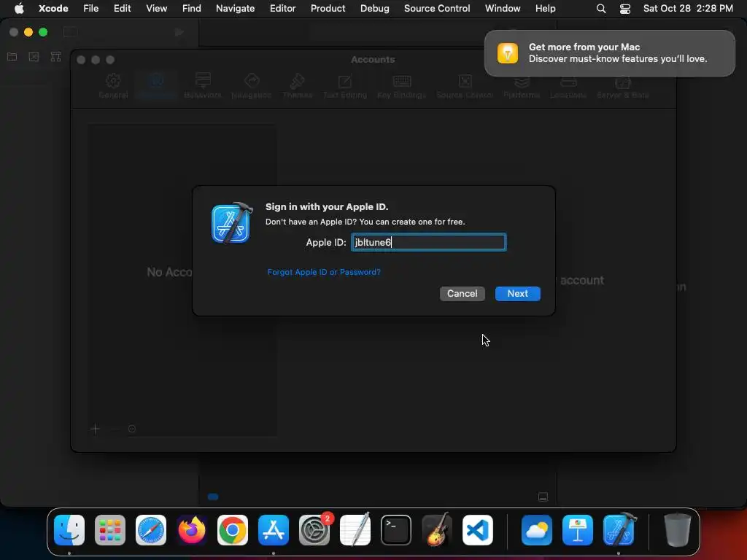This screenshot has width=747, height=560.
Task: Show the Symbol navigator icon
Action: (x=55, y=57)
